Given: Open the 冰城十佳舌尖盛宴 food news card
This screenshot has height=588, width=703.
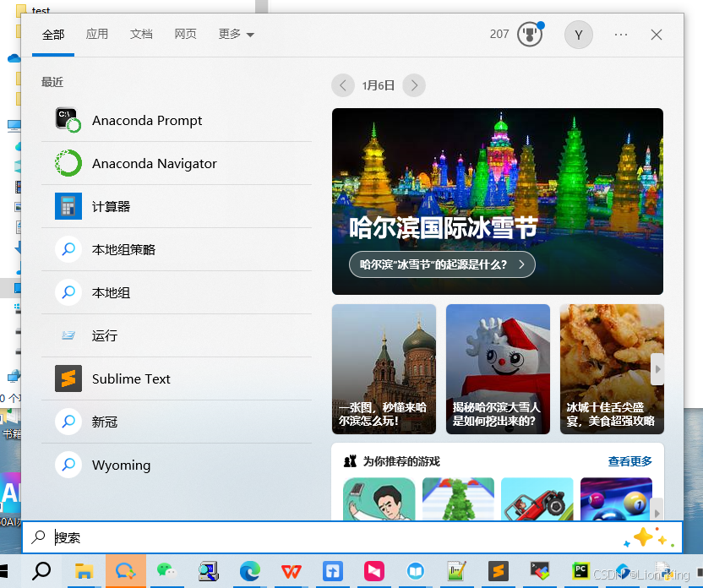Looking at the screenshot, I should [611, 369].
